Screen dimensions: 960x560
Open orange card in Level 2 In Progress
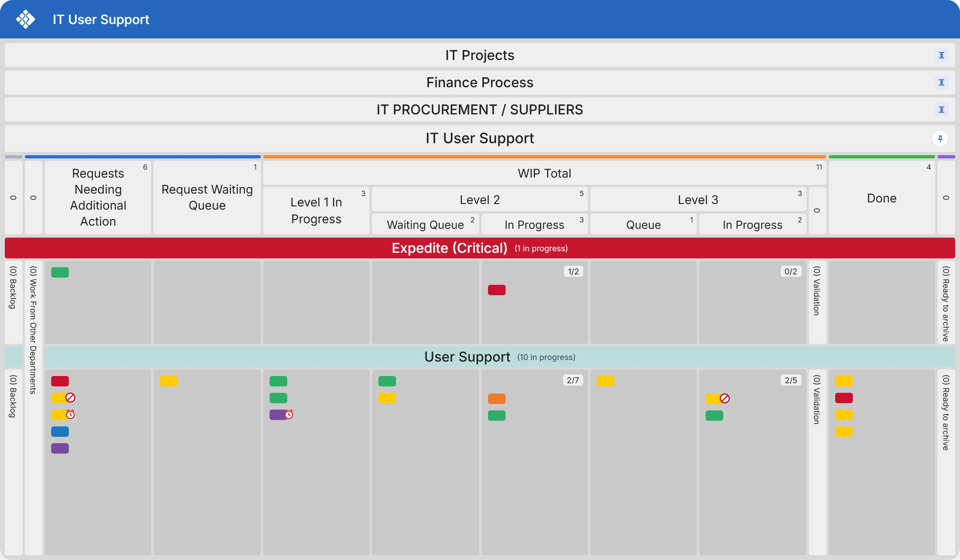click(x=497, y=399)
